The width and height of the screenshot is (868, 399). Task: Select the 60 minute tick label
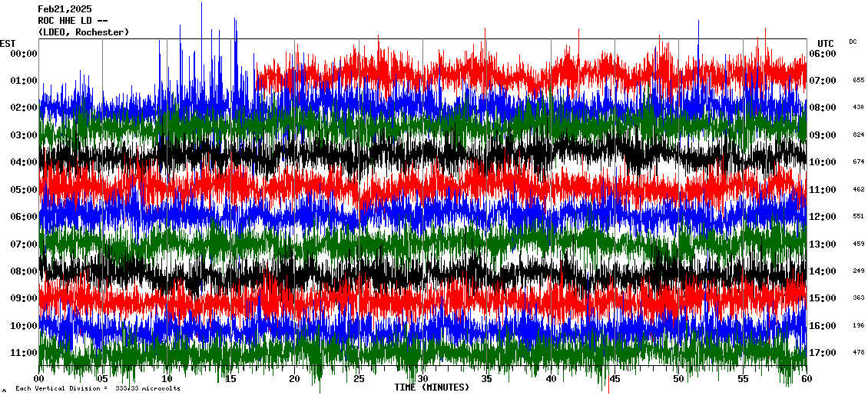pos(806,379)
